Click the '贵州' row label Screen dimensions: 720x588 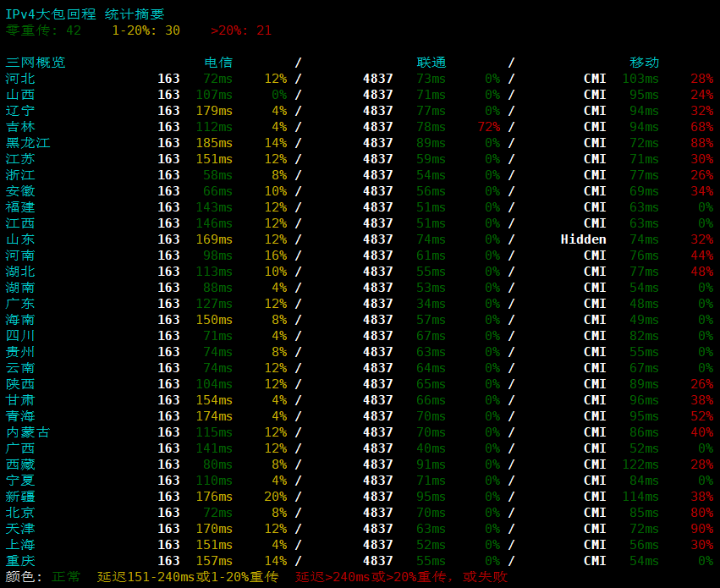coord(20,352)
